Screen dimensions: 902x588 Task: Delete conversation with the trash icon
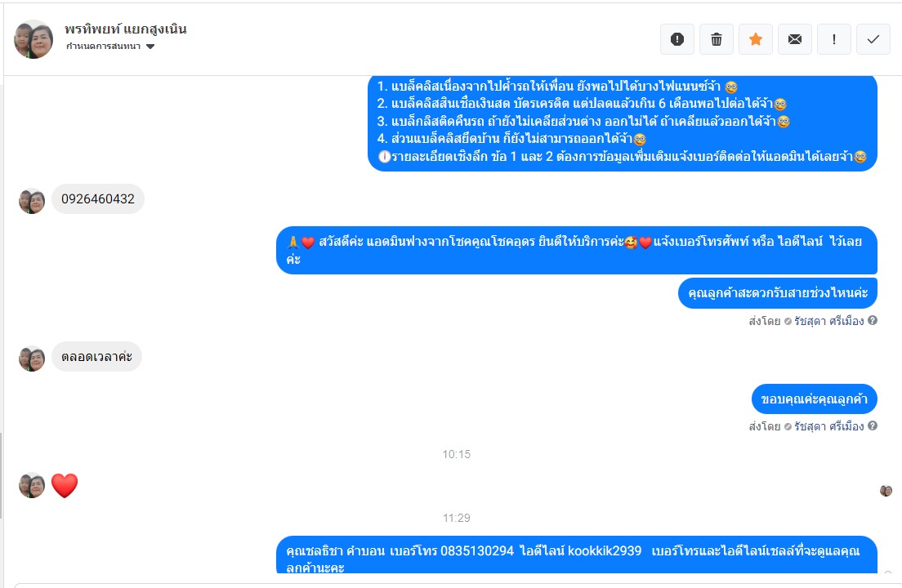pyautogui.click(x=717, y=39)
